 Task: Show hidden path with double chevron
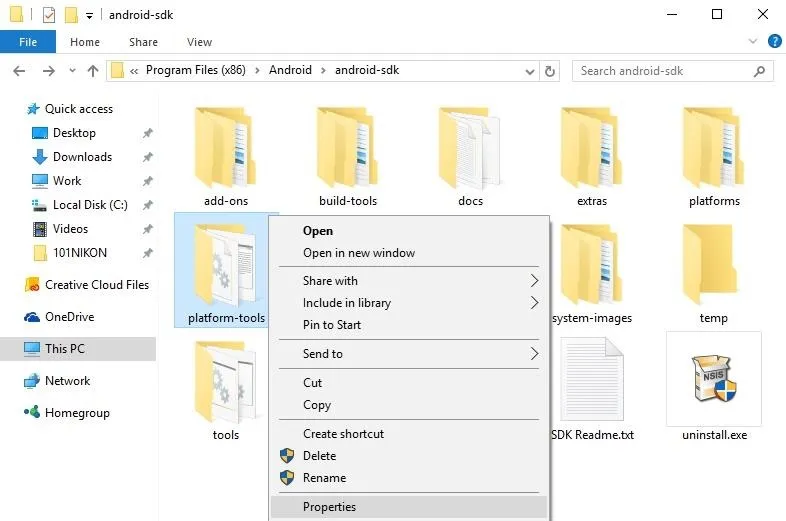[x=134, y=71]
